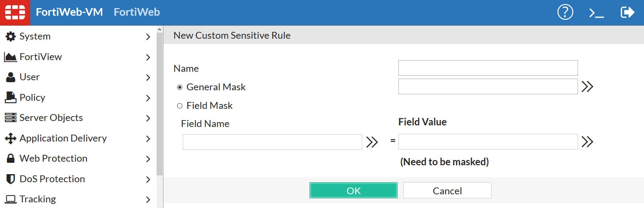Click the logout icon
The height and width of the screenshot is (208, 644).
(627, 12)
